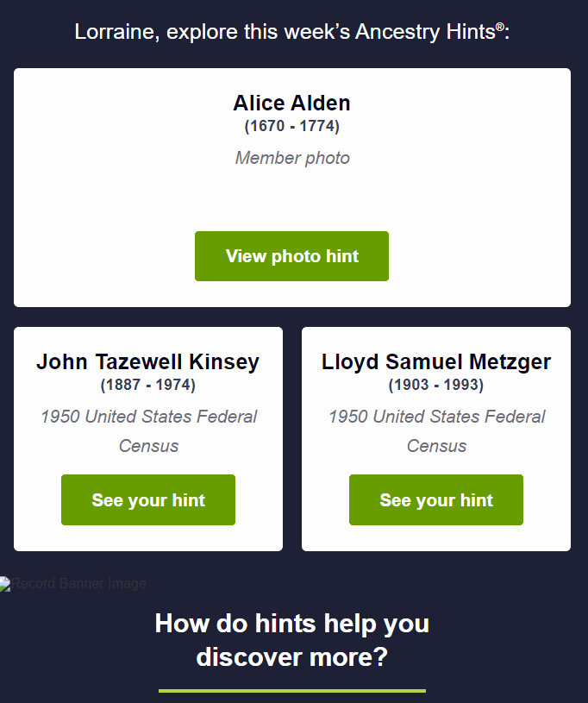Click Alice Alden's dates (1670 - 1774)
This screenshot has height=703, width=588.
click(x=291, y=126)
